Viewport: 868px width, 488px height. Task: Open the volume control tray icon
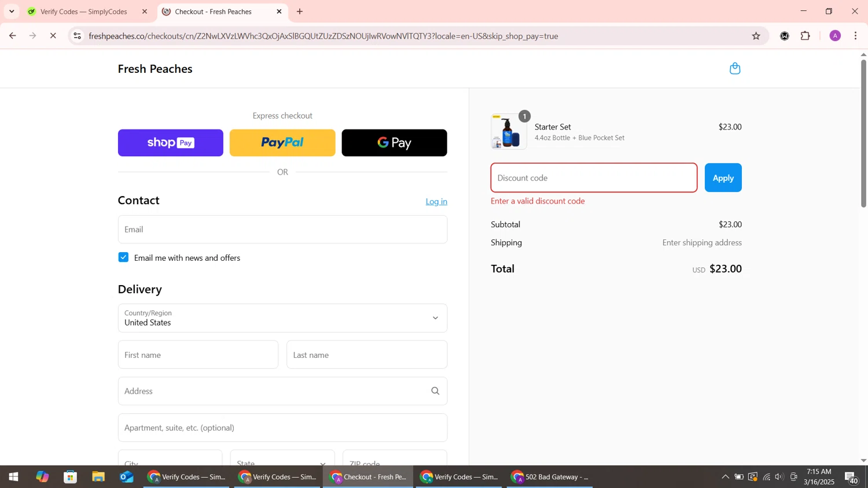(x=779, y=477)
